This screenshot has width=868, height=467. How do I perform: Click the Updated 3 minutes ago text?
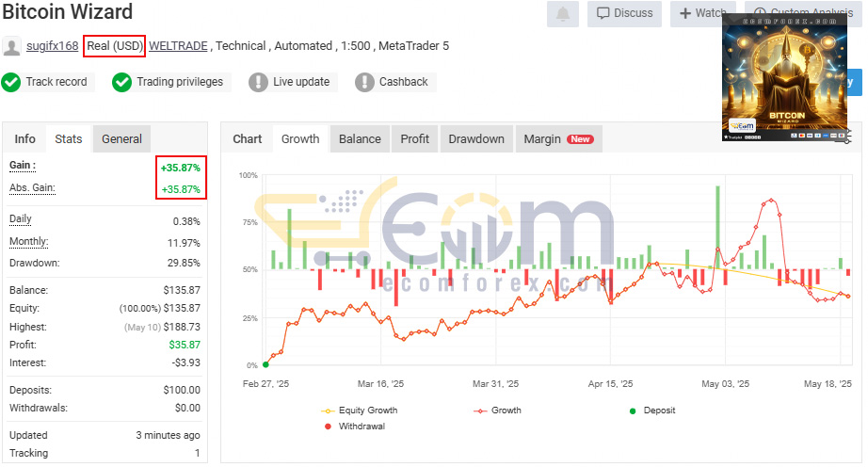point(168,436)
